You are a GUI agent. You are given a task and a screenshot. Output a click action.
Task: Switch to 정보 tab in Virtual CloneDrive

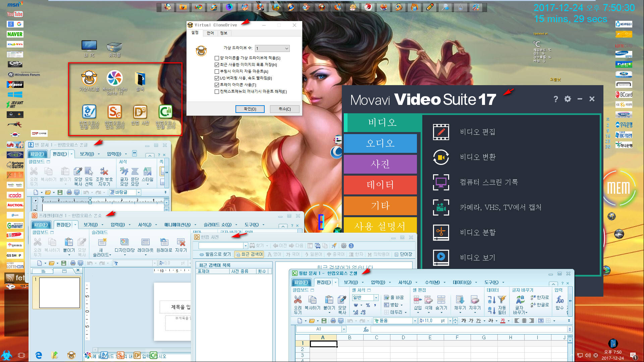coord(224,33)
